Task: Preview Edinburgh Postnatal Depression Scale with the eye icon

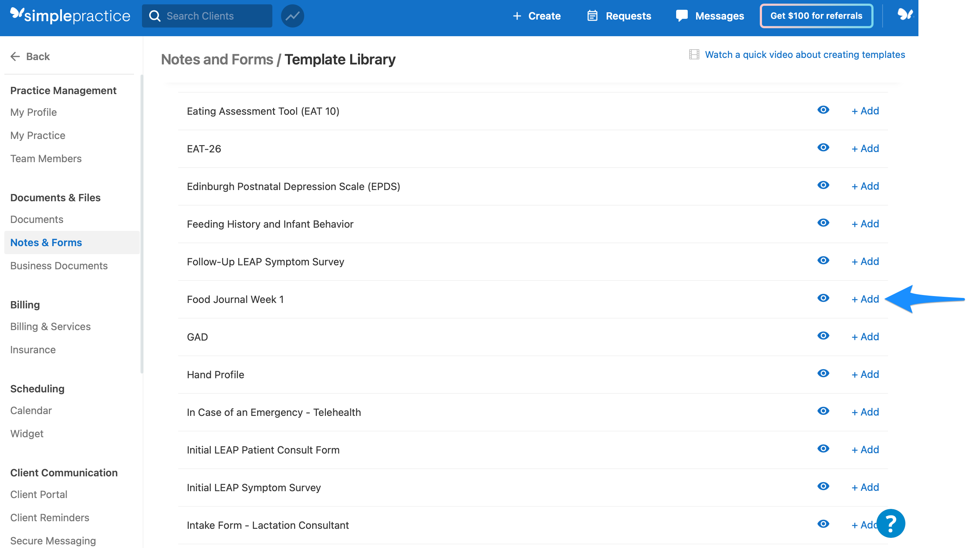Action: click(x=823, y=185)
